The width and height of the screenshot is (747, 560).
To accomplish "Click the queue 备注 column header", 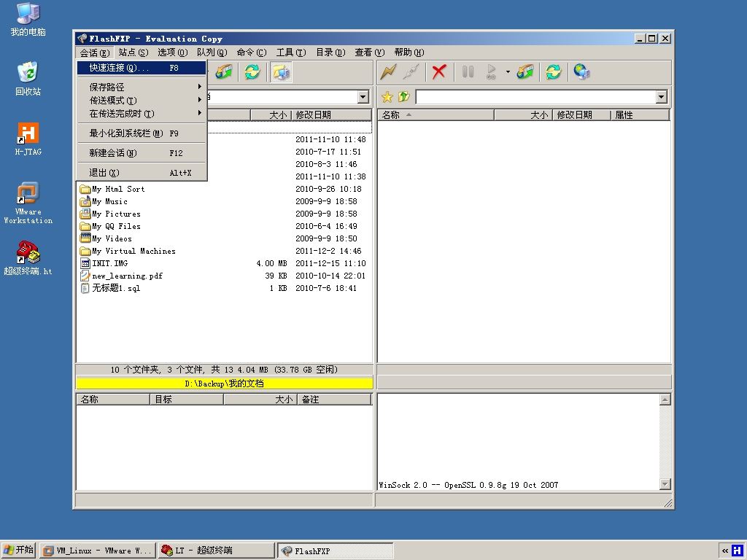I will point(334,400).
